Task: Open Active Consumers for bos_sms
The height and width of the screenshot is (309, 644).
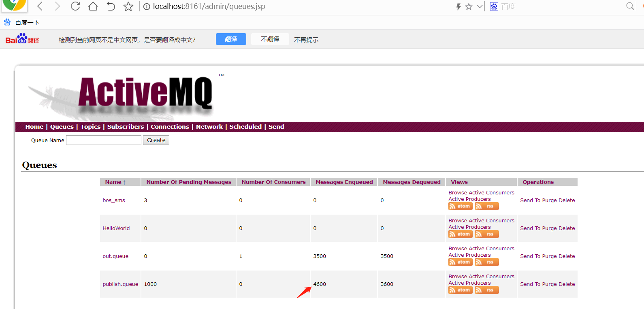Action: [x=491, y=193]
